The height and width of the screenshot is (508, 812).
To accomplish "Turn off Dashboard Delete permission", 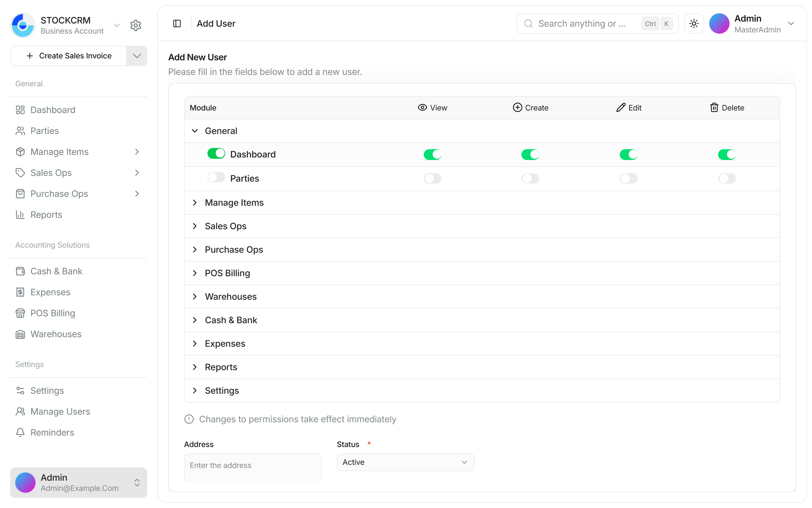I will tap(727, 155).
